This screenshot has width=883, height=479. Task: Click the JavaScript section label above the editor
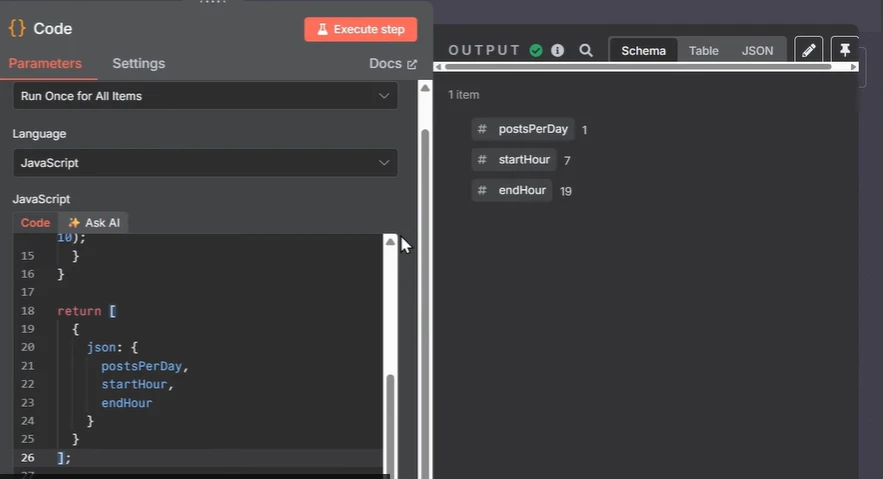tap(41, 199)
